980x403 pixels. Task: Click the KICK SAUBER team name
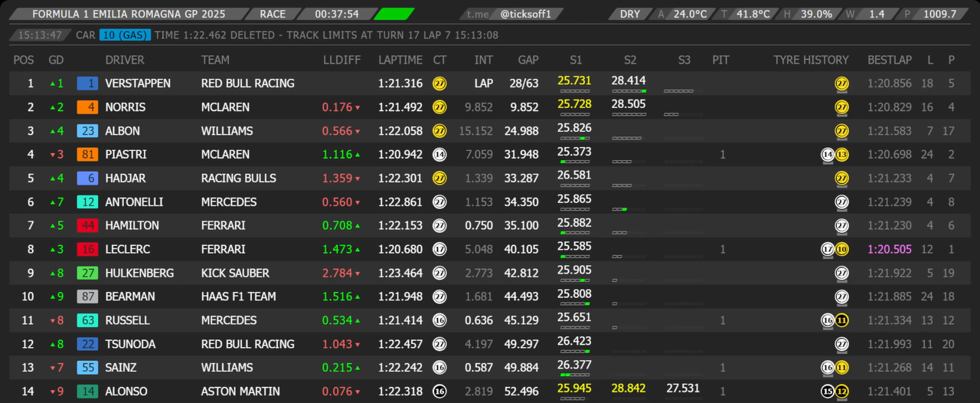pos(235,274)
